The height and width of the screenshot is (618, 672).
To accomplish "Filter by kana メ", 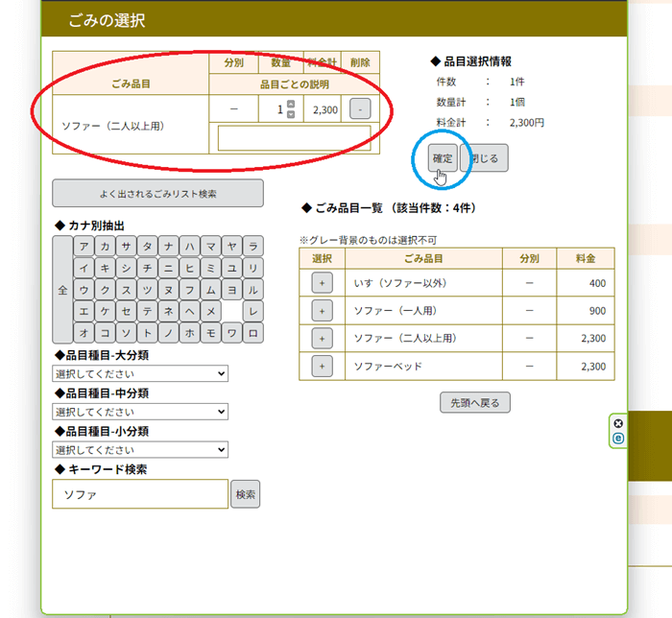I will pos(211,311).
